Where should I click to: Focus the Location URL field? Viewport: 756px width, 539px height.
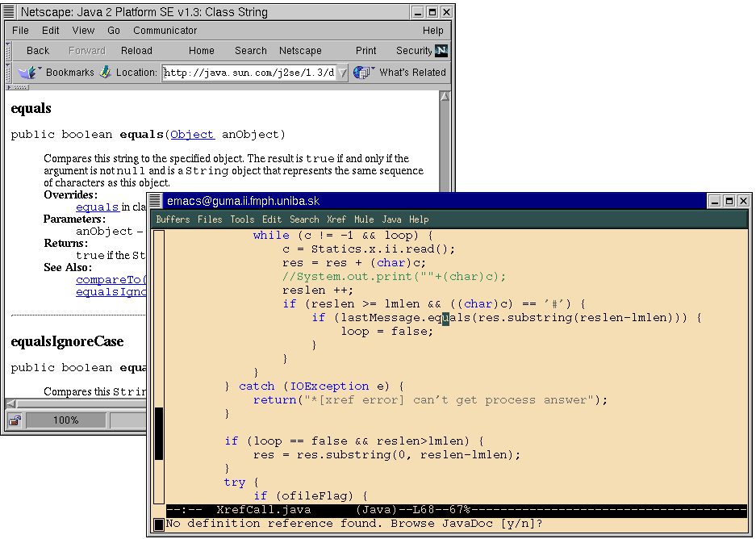click(249, 73)
